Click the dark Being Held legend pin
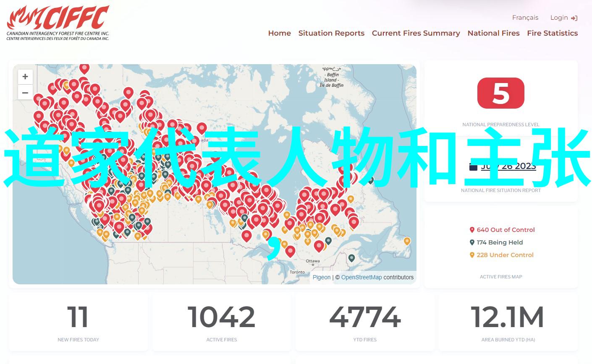The width and height of the screenshot is (592, 364). [472, 242]
